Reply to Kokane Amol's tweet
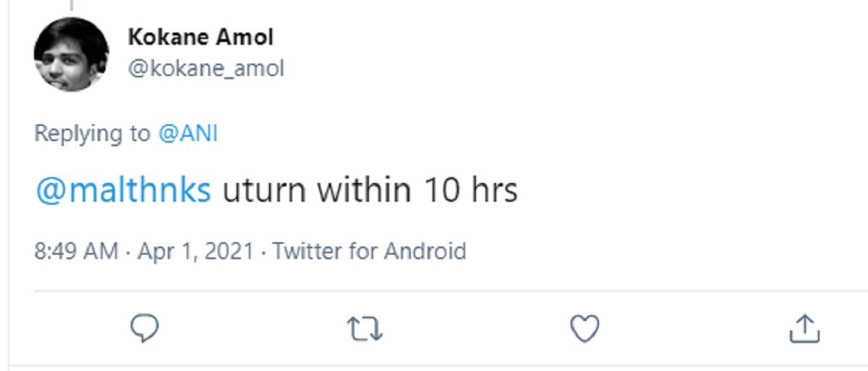The image size is (868, 371). (144, 328)
